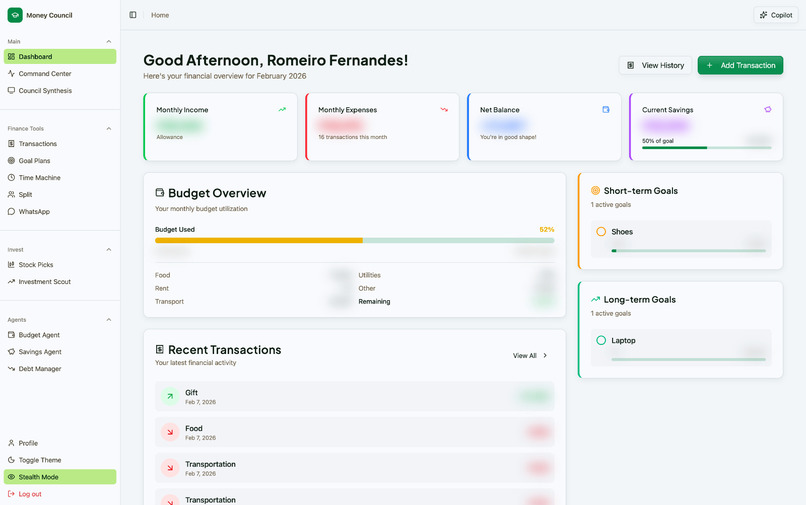Screen dimensions: 806x505
Task: Click the 52% budget used value
Action: (546, 229)
